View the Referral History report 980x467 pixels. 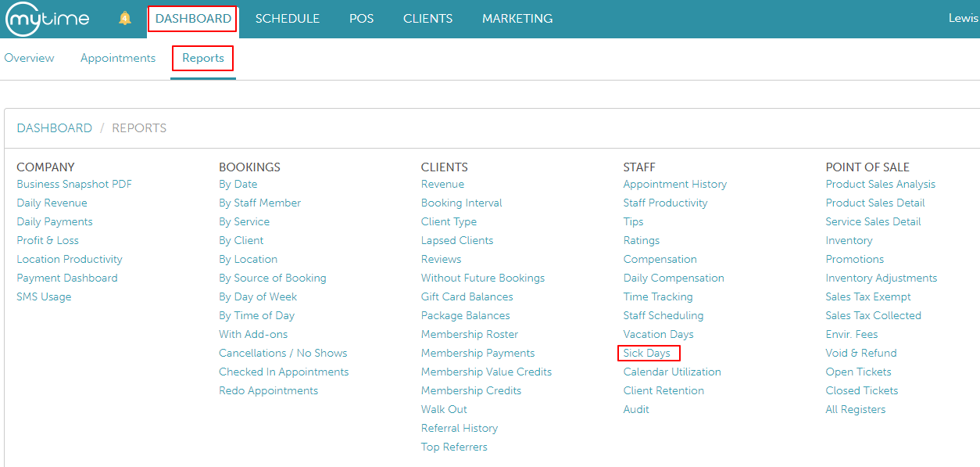459,429
